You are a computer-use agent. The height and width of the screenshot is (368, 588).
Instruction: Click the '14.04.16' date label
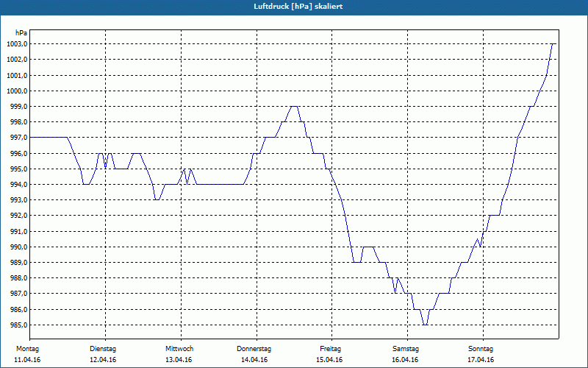[254, 360]
